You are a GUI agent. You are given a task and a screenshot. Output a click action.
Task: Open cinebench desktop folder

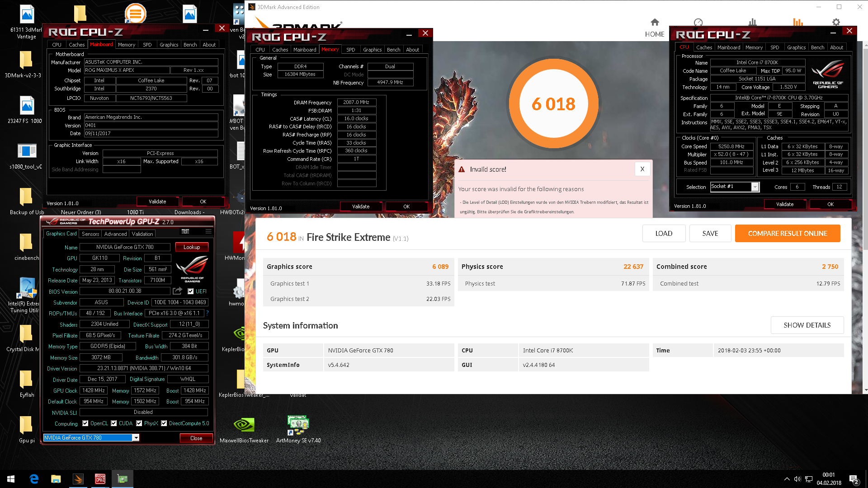click(27, 247)
